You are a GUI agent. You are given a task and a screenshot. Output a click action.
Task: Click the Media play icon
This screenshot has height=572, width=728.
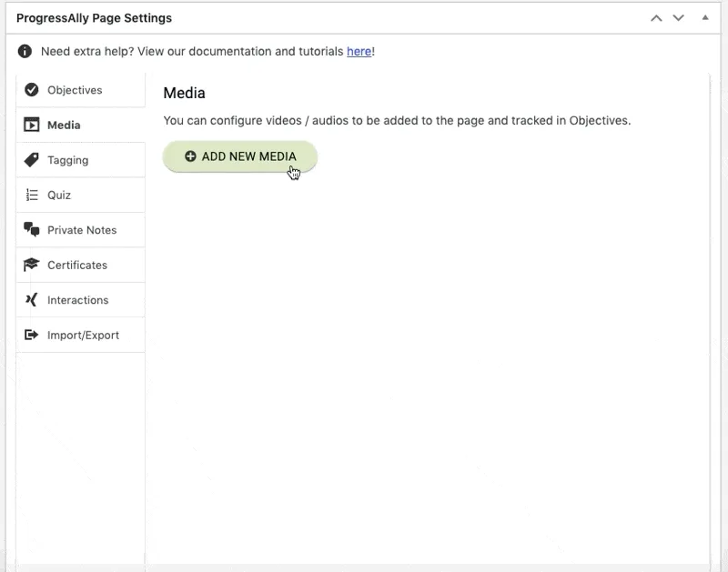pyautogui.click(x=30, y=125)
